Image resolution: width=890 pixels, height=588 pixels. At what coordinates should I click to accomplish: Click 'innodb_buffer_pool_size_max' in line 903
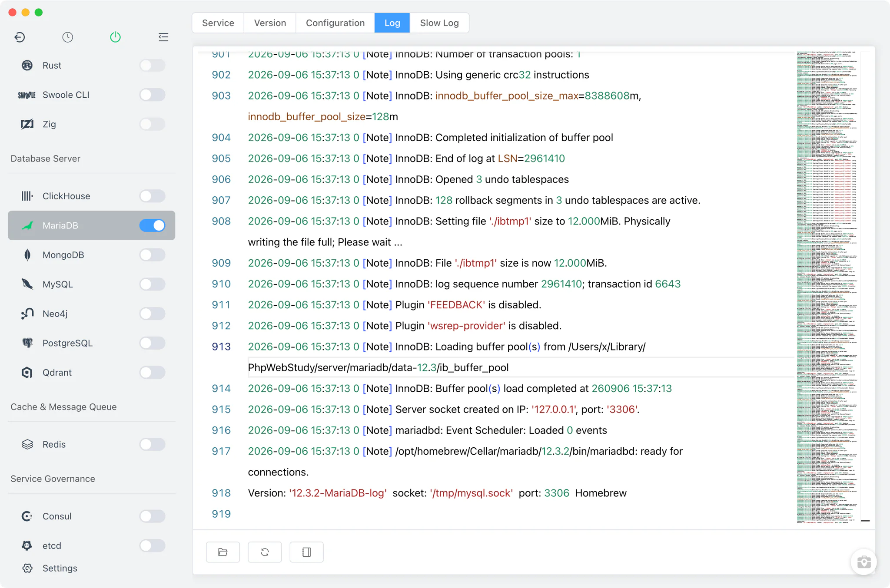click(507, 96)
